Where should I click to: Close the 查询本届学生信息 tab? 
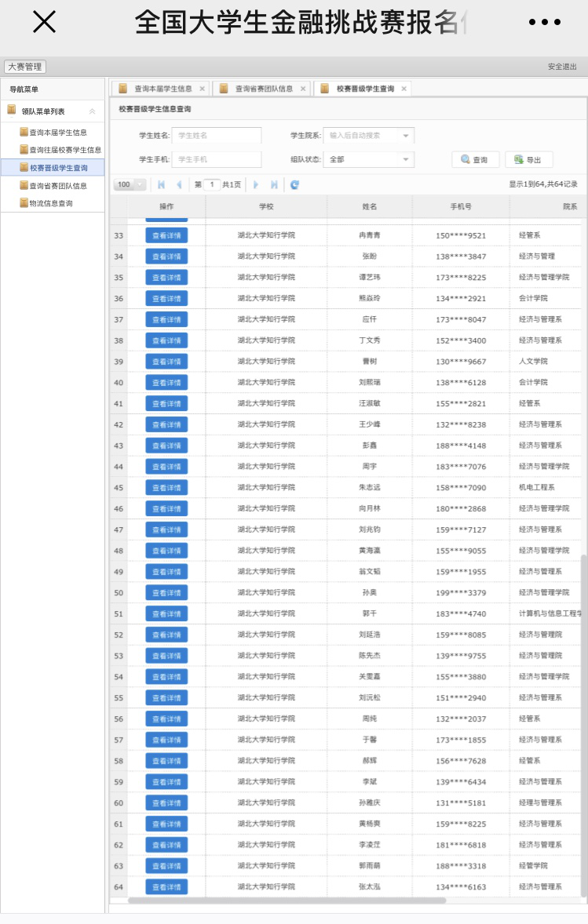(202, 89)
